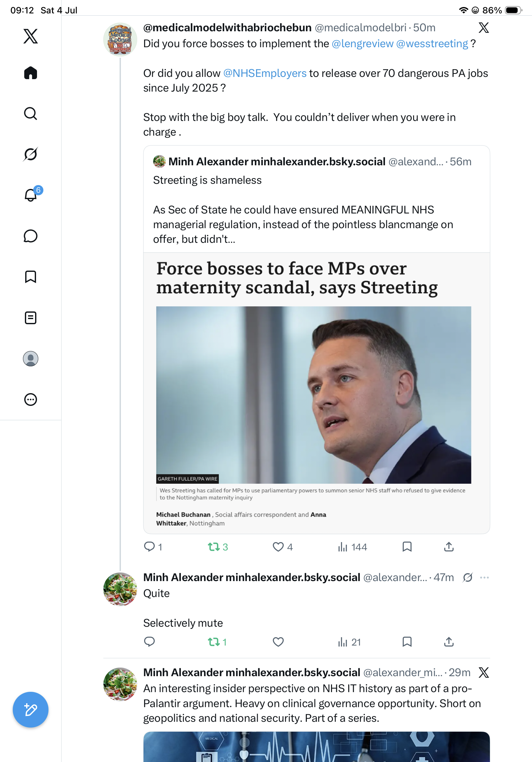Tap the blue compose post button
Viewport: 532px width, 762px height.
(x=31, y=710)
